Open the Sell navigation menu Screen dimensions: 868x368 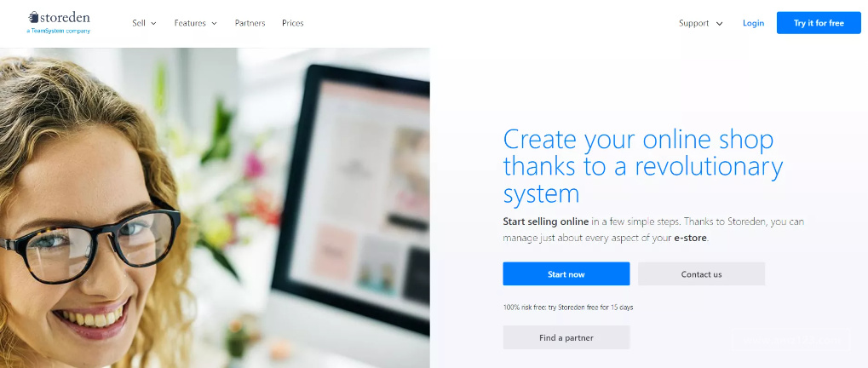(x=139, y=23)
